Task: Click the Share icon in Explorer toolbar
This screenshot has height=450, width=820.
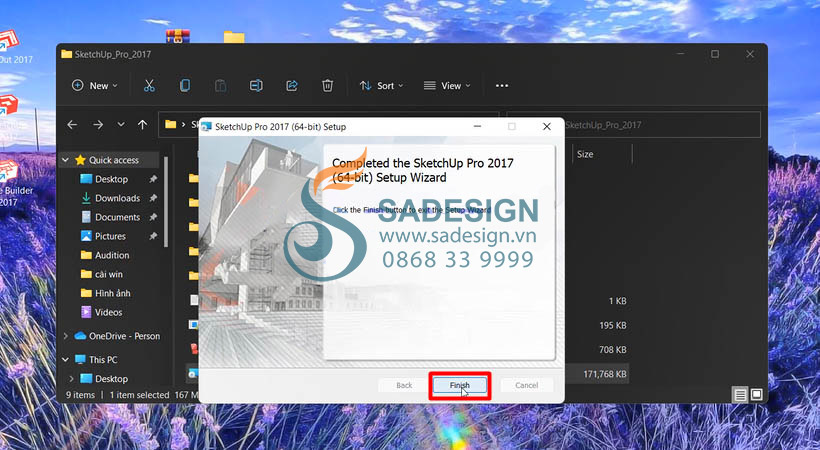Action: pos(291,85)
